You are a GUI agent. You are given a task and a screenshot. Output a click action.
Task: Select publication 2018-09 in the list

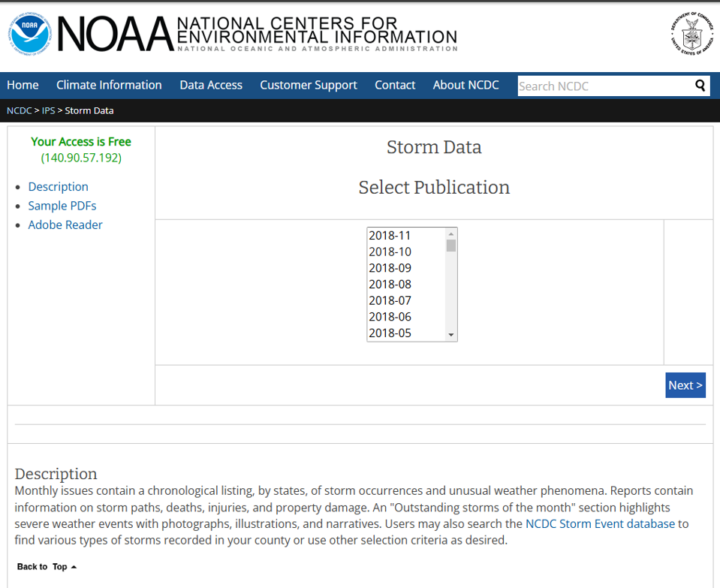(x=406, y=268)
